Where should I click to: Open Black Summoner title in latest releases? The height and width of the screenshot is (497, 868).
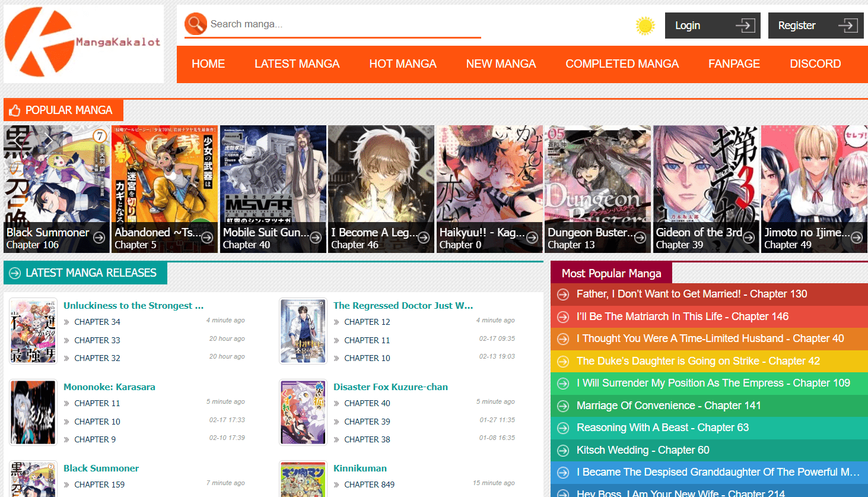point(101,468)
